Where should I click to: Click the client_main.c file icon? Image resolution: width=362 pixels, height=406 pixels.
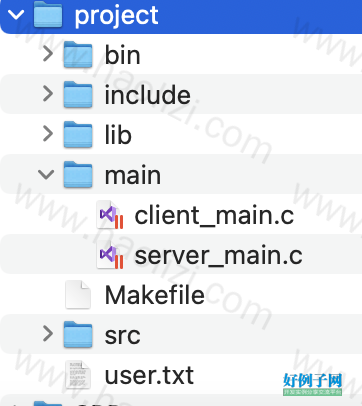point(110,215)
